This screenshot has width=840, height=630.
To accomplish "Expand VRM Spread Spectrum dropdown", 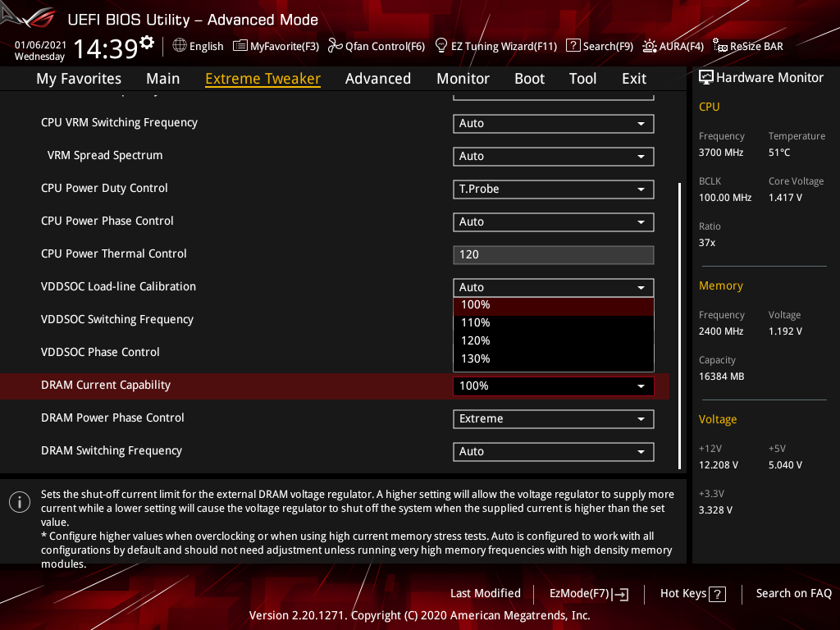I will pyautogui.click(x=554, y=157).
